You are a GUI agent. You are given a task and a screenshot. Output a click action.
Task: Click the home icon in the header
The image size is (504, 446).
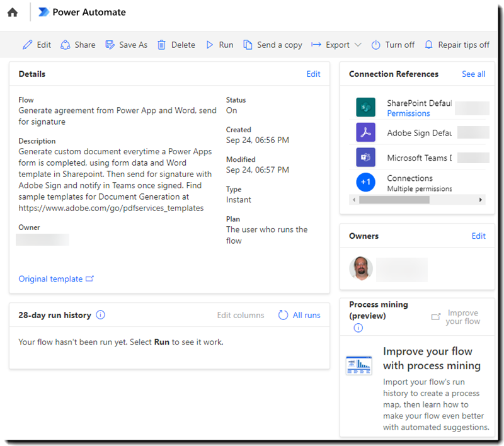[13, 12]
